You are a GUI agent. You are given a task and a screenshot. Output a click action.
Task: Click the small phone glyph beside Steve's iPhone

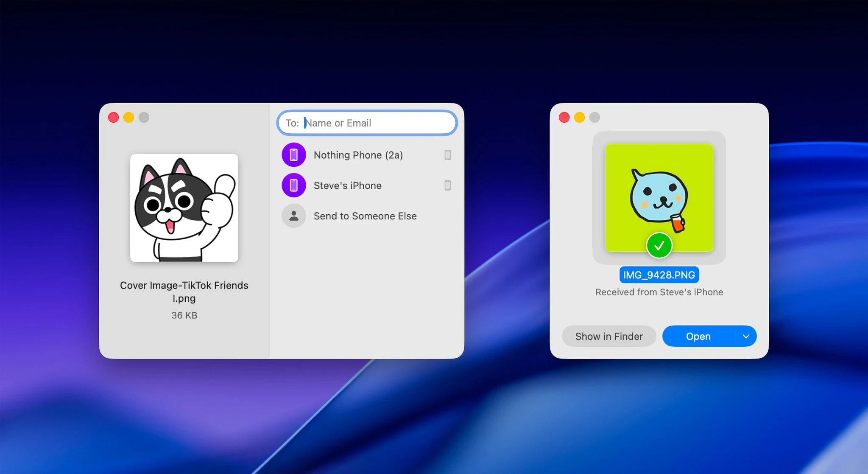[x=447, y=185]
